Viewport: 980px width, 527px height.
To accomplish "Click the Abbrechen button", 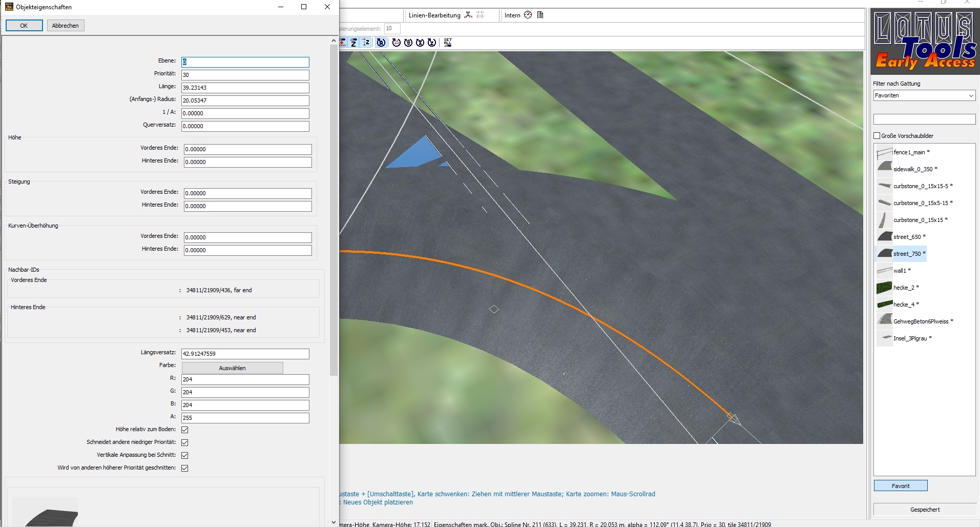I will 66,26.
